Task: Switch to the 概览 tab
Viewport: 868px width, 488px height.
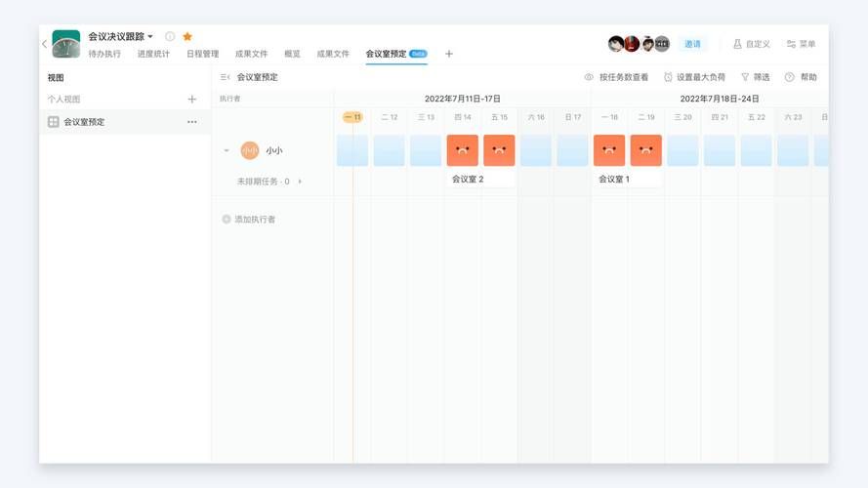Action: 292,54
